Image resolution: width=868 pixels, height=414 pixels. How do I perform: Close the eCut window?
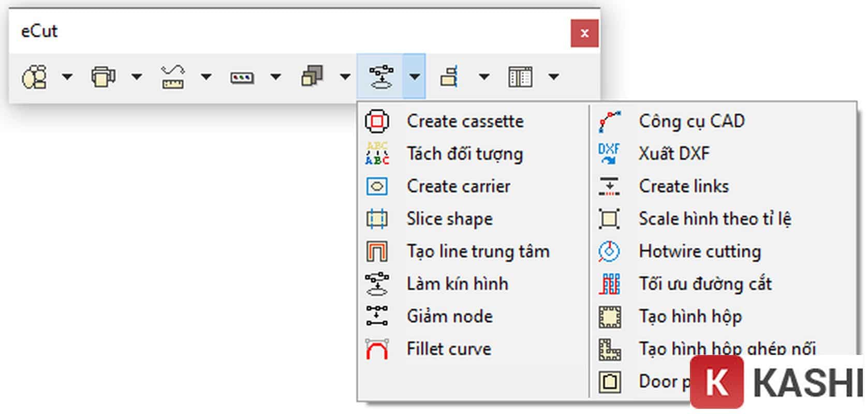click(x=585, y=33)
